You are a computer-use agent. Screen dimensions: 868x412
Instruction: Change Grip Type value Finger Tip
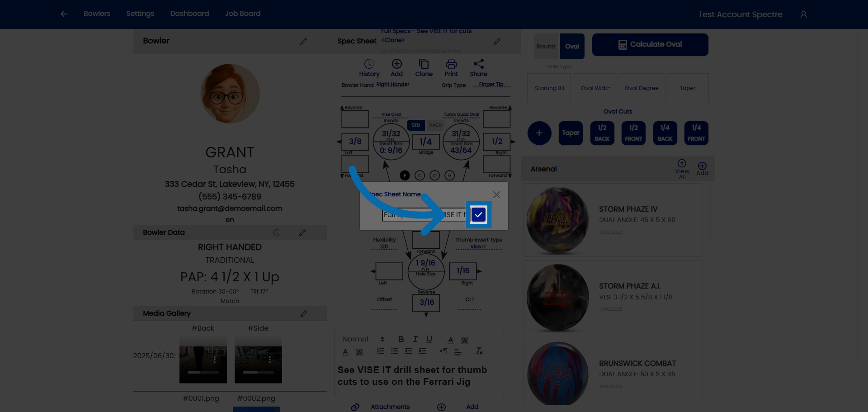click(x=491, y=85)
